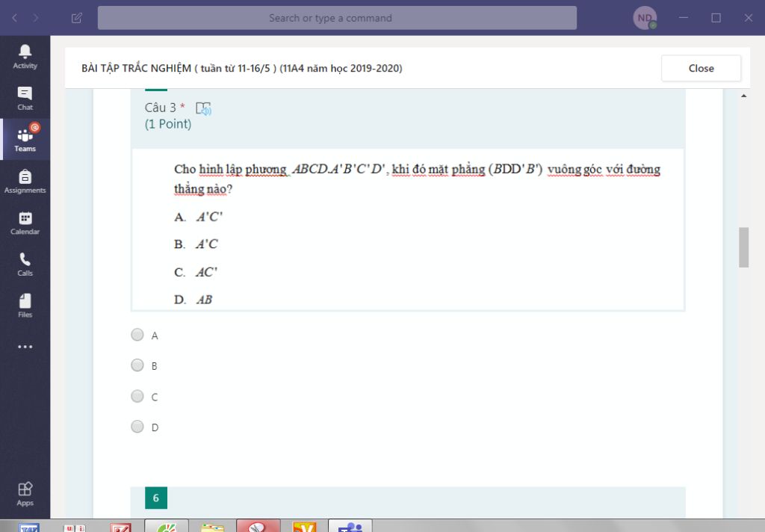This screenshot has height=532, width=765.
Task: Open the folder app in the taskbar
Action: [x=212, y=527]
